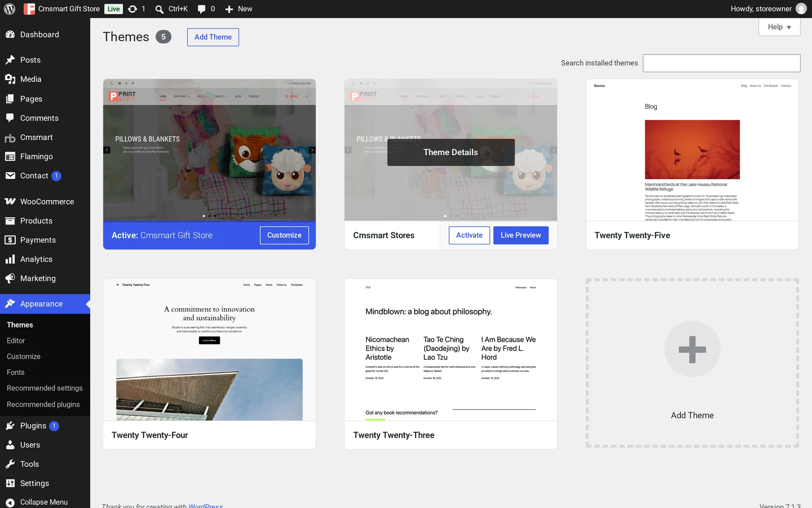Open Media library icon

point(10,79)
